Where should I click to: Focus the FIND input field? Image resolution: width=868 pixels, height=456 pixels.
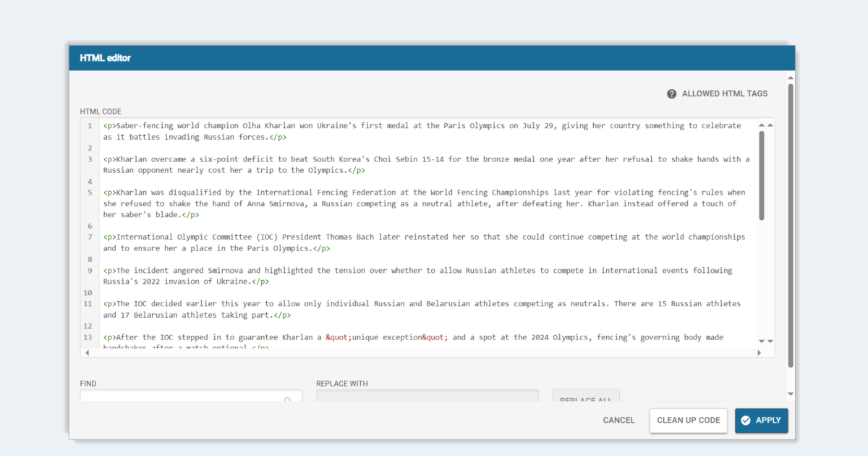(191, 395)
